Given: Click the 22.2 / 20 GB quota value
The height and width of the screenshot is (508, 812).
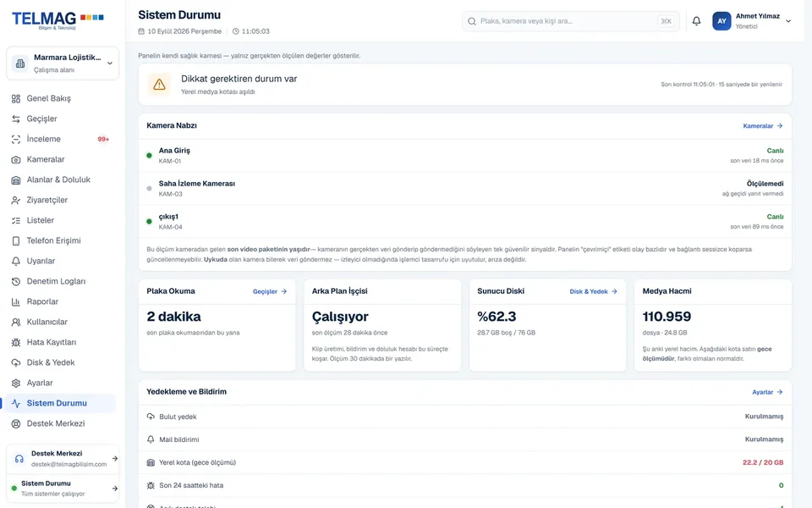Looking at the screenshot, I should coord(763,462).
